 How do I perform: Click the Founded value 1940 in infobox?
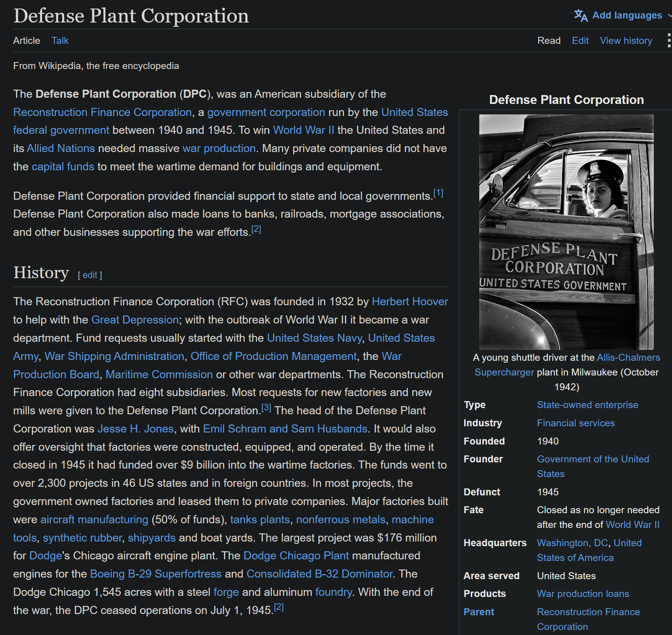point(548,441)
